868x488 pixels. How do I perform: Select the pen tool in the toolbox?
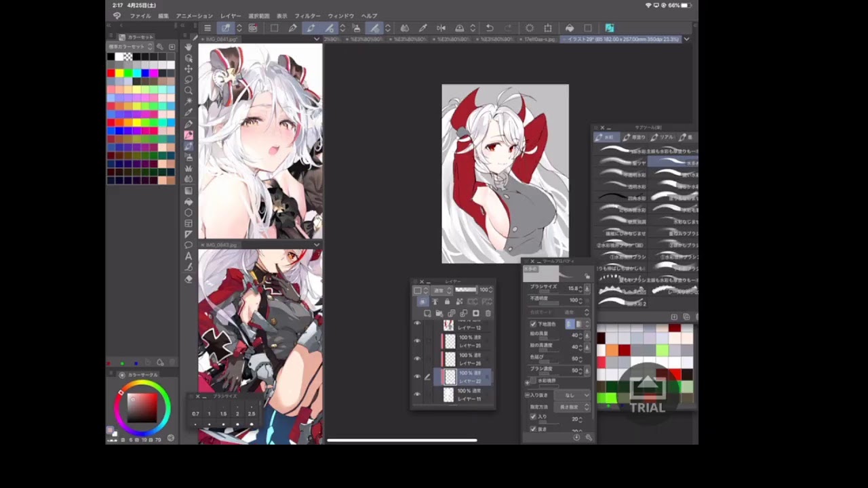click(x=189, y=124)
